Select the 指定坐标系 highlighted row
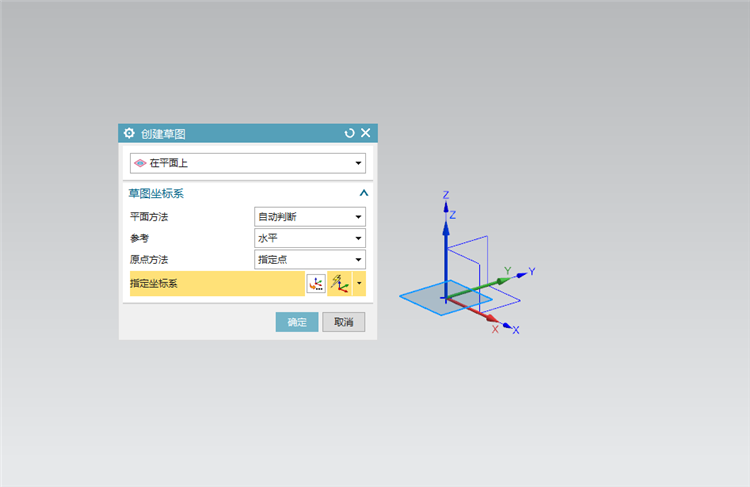 (x=217, y=283)
